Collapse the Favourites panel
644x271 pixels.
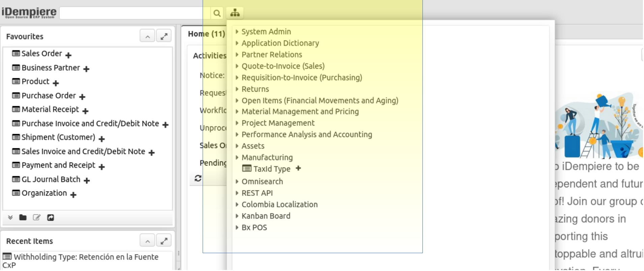click(x=147, y=36)
